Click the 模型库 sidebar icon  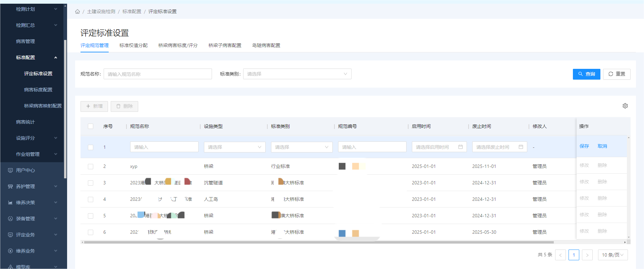[10, 267]
